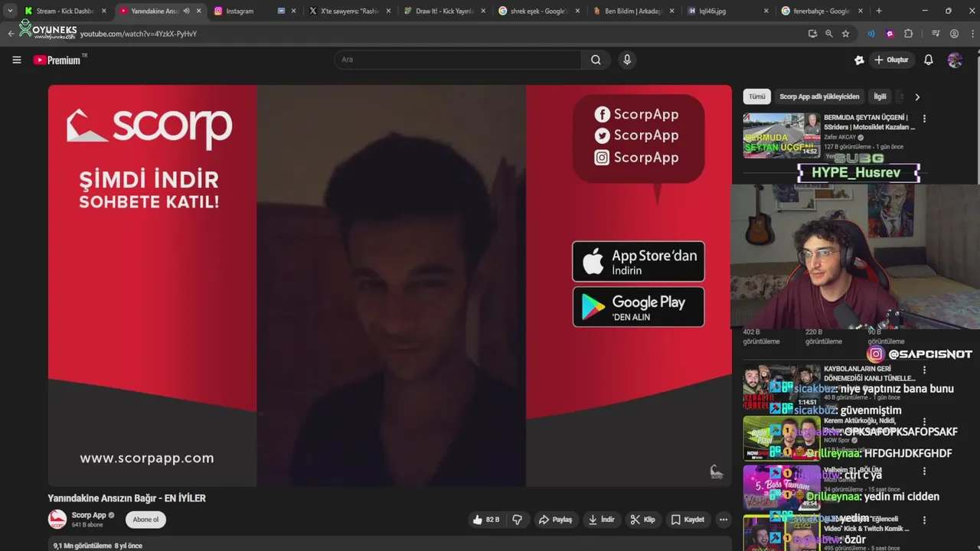Click the Scorp video player to pause
The image size is (980, 551).
[x=390, y=285]
